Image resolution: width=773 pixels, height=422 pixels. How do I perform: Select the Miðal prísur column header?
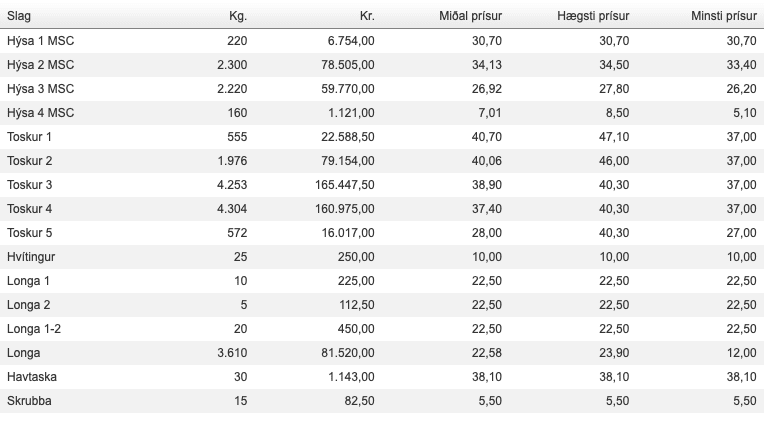coord(470,16)
